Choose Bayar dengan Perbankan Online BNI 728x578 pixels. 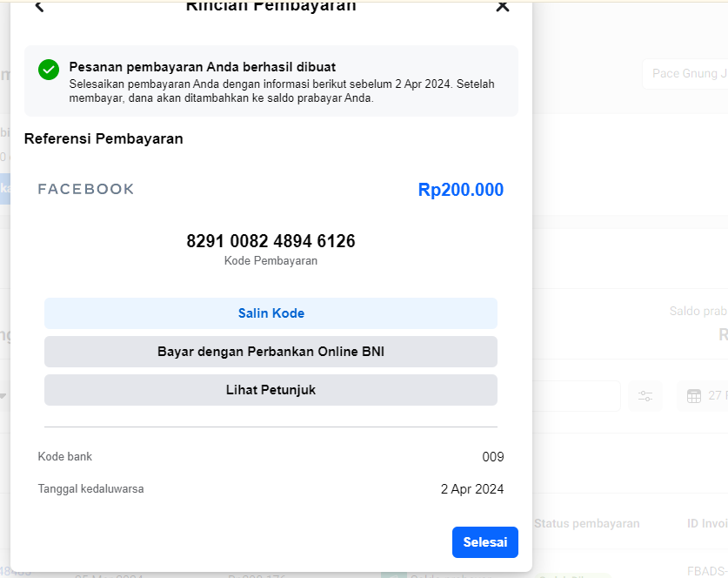pos(270,352)
